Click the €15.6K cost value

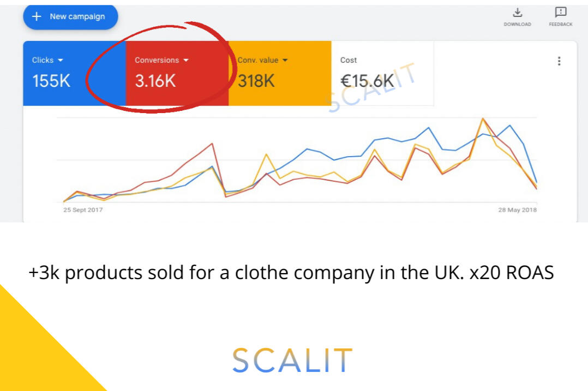coord(367,81)
